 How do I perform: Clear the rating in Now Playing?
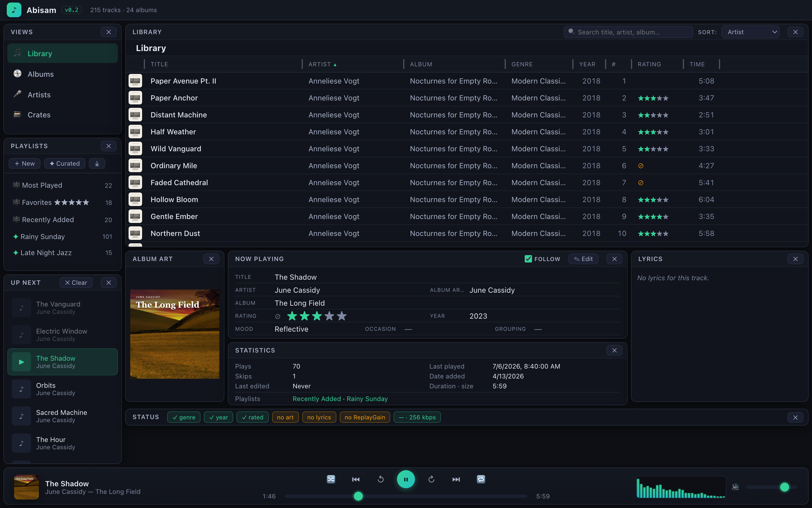(277, 316)
